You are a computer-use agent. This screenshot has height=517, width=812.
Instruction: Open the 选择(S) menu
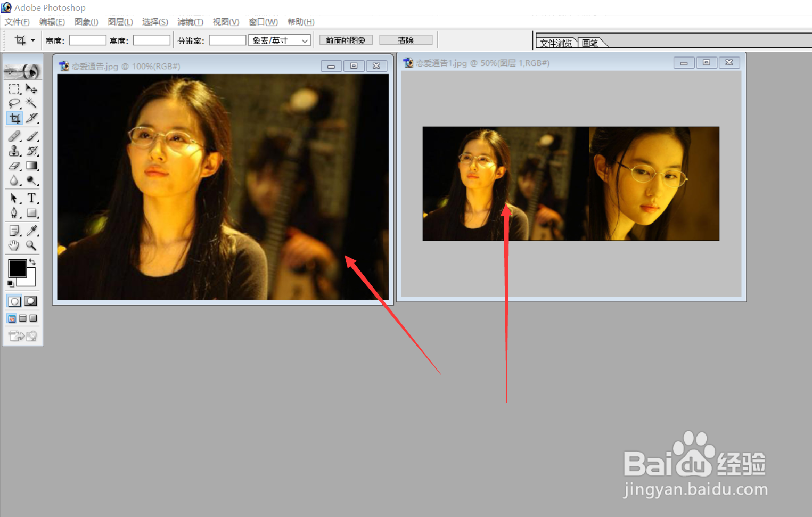coord(155,22)
